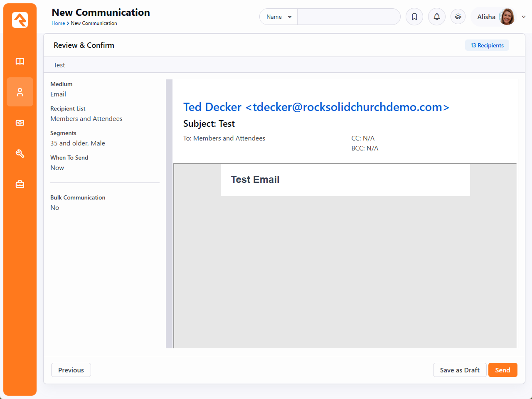532x399 pixels.
Task: Click Alisha's profile photo
Action: pos(507,17)
